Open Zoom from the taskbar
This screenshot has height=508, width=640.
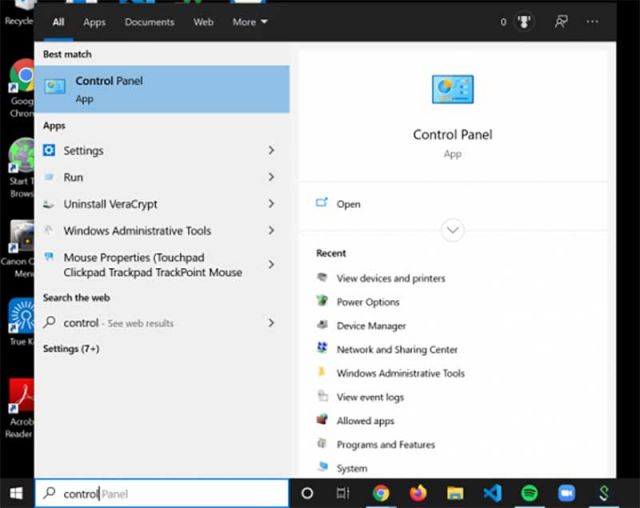pos(566,493)
